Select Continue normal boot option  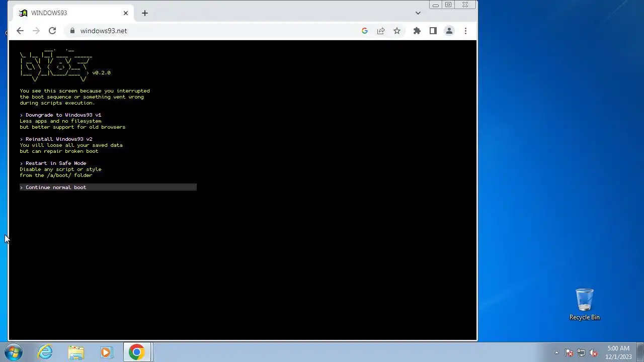point(108,188)
